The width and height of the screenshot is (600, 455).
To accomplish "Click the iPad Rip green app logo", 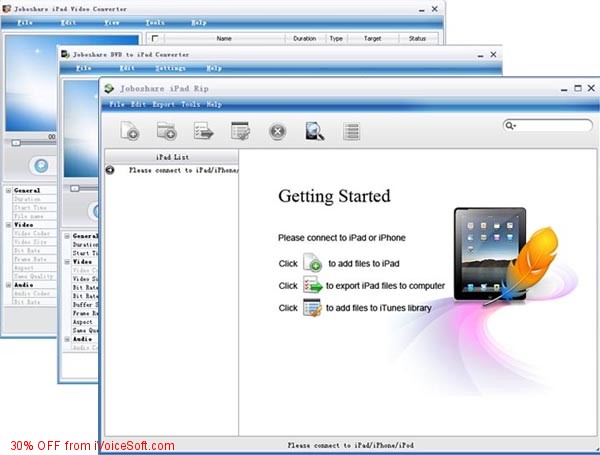I will [x=109, y=88].
